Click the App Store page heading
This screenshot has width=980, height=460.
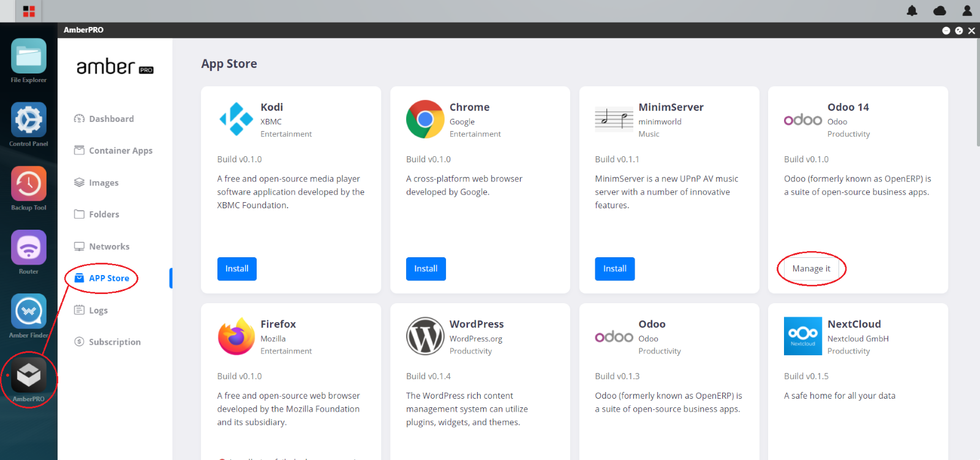[x=229, y=64]
